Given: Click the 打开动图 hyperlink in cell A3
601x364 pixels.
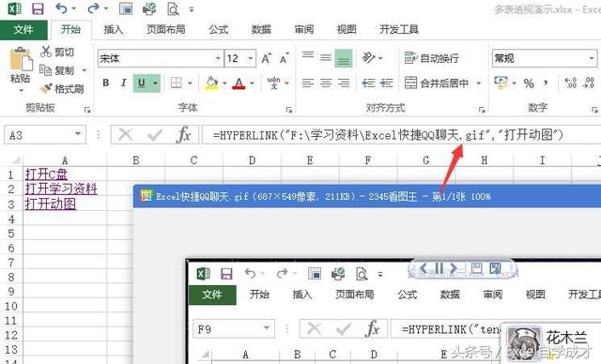Looking at the screenshot, I should (50, 204).
